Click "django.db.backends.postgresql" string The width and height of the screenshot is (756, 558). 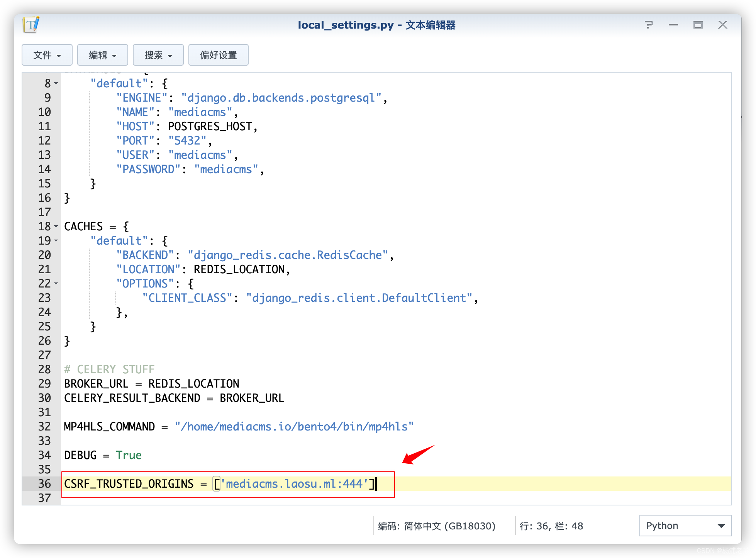coord(281,98)
